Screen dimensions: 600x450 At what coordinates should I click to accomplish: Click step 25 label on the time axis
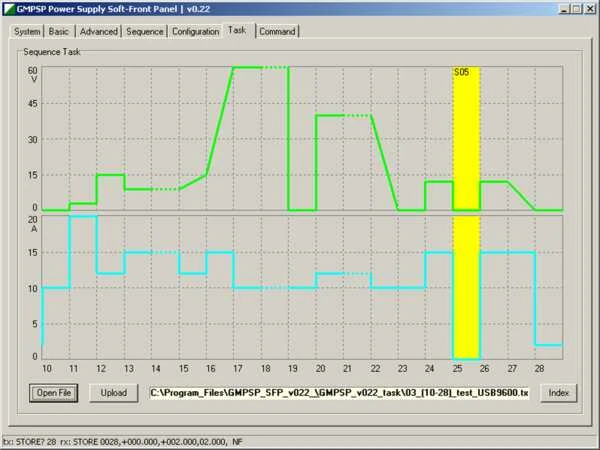[457, 368]
